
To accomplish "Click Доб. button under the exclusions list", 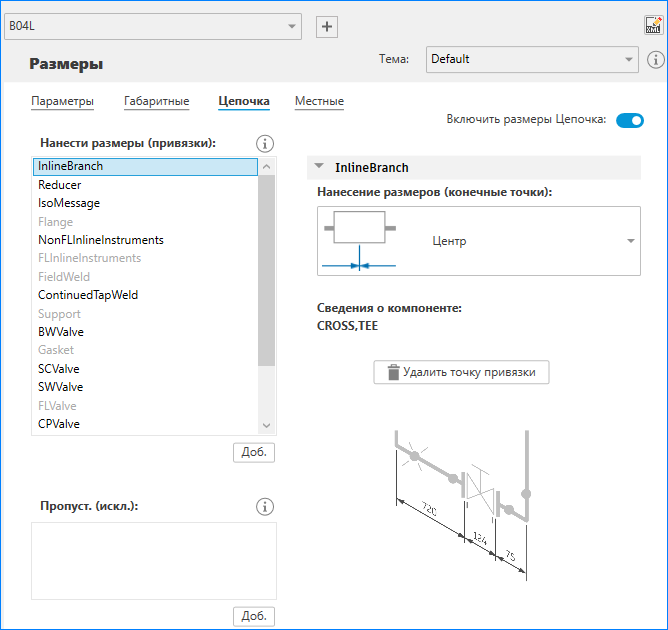I will [253, 616].
